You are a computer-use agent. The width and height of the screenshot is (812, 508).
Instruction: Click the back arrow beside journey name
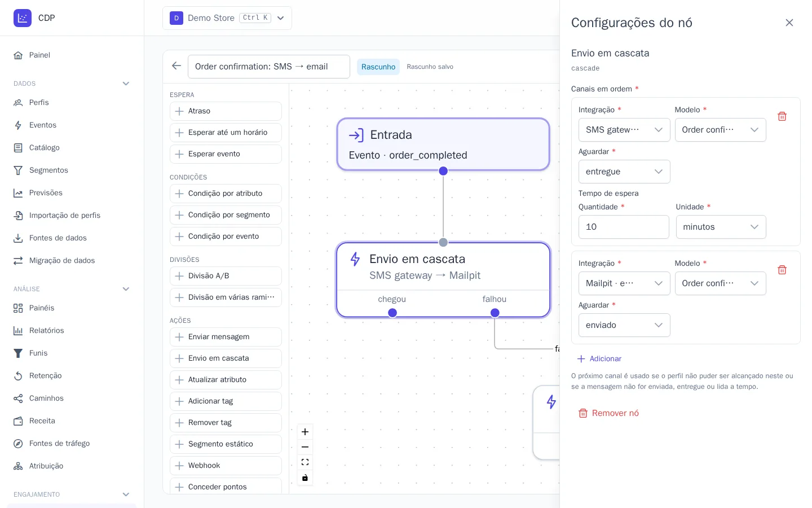176,66
